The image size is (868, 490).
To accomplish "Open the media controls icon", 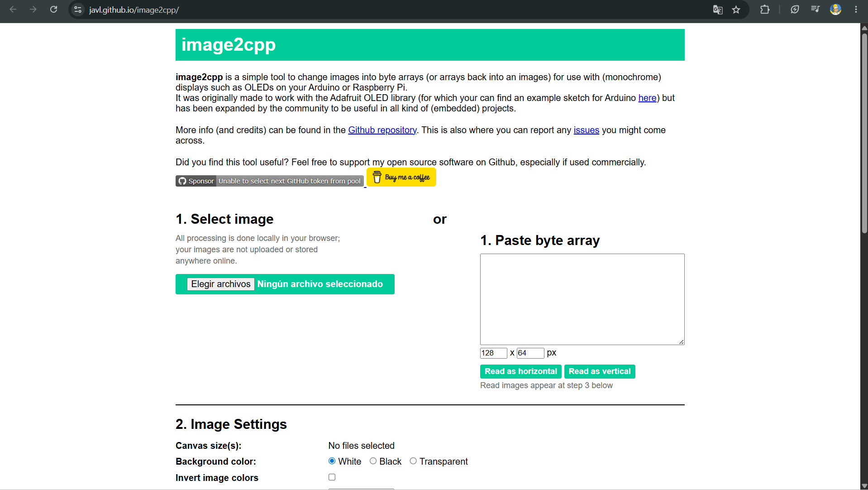I will coord(815,10).
